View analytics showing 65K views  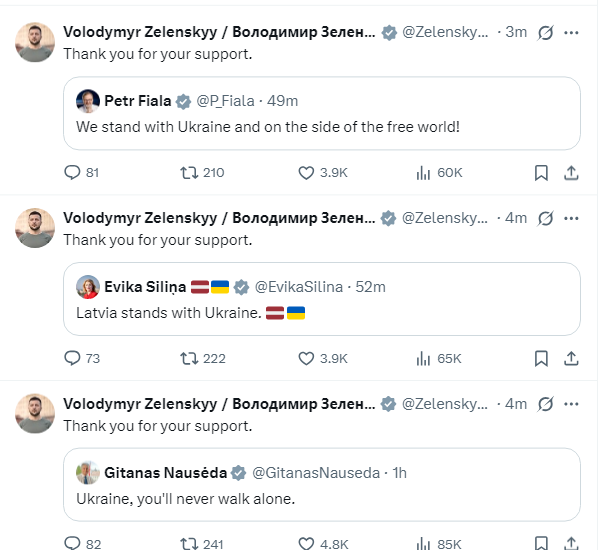pyautogui.click(x=439, y=358)
